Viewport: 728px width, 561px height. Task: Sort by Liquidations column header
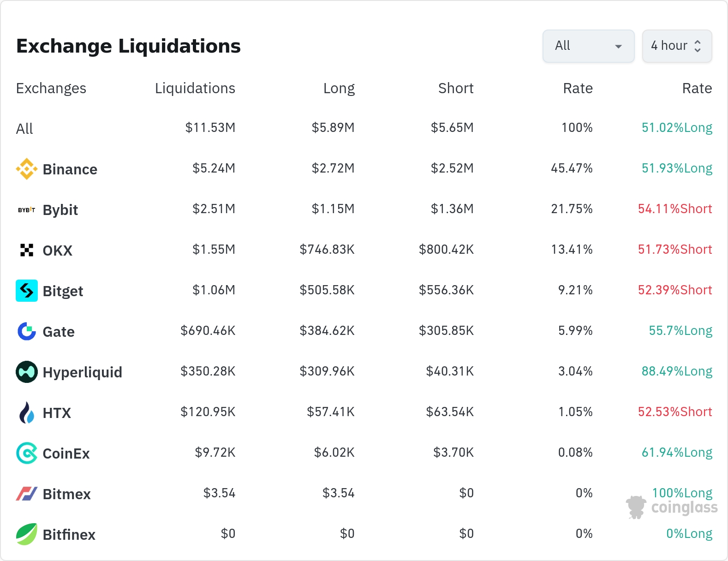pyautogui.click(x=195, y=88)
